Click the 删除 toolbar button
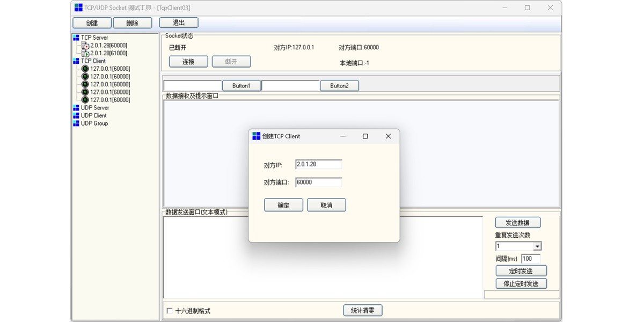The width and height of the screenshot is (644, 322). (133, 22)
